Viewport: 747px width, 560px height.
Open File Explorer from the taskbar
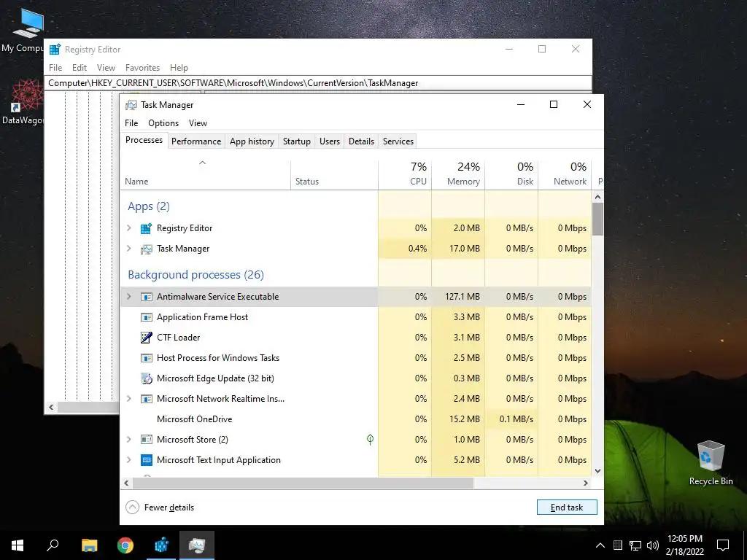click(x=89, y=545)
